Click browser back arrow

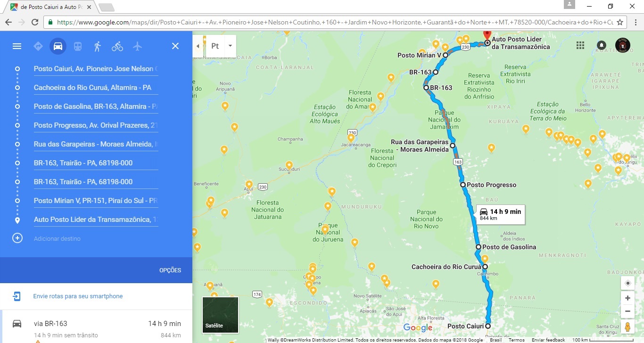(x=8, y=22)
